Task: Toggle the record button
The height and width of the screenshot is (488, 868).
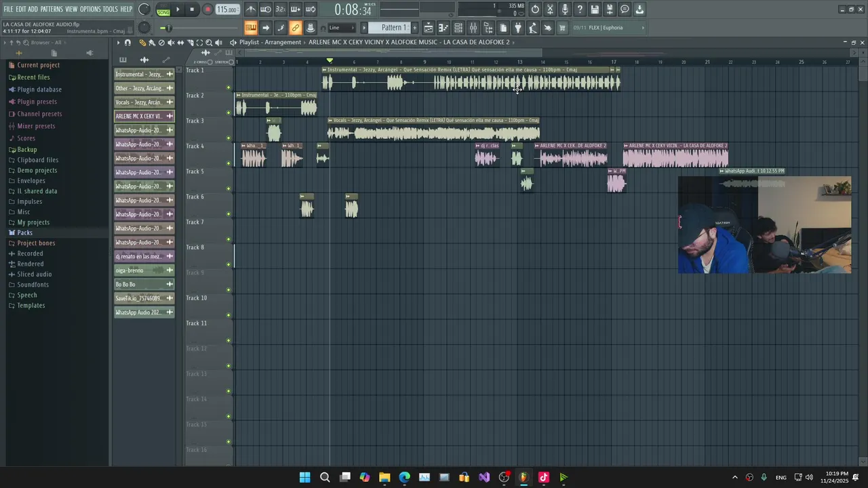Action: point(208,9)
